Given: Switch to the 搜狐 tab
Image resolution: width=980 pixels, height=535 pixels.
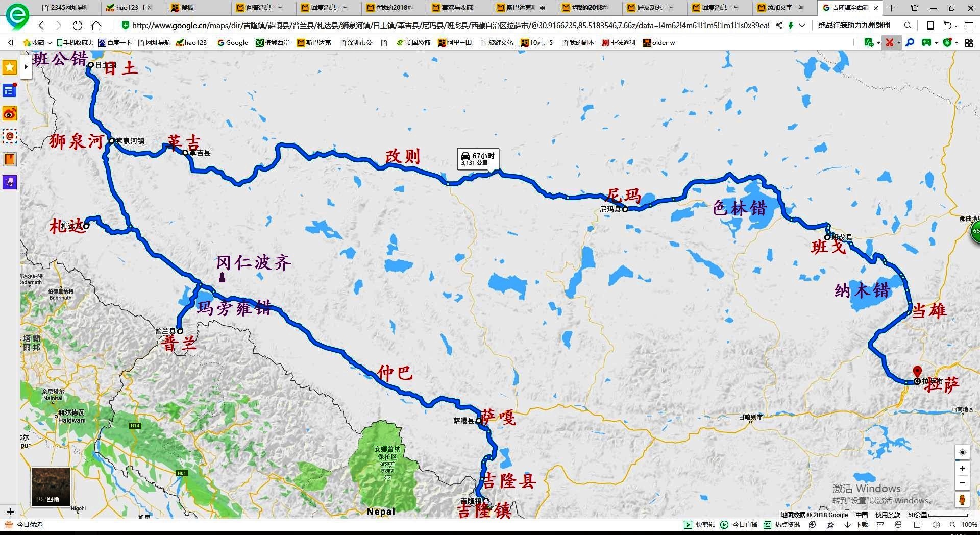Looking at the screenshot, I should [x=187, y=8].
